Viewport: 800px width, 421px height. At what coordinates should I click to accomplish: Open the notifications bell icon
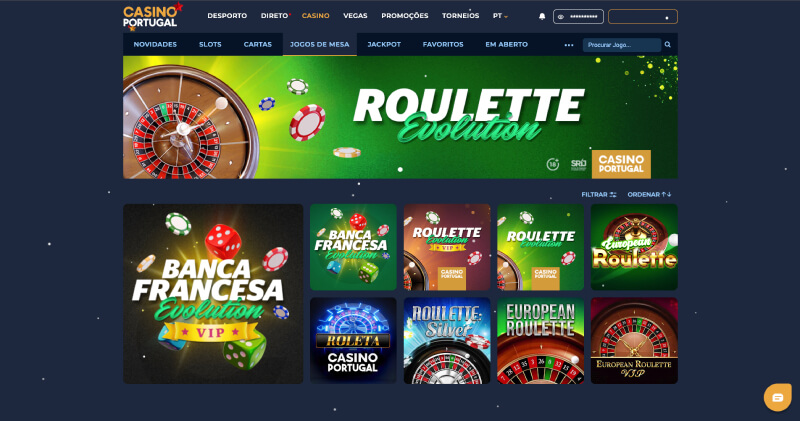coord(542,16)
